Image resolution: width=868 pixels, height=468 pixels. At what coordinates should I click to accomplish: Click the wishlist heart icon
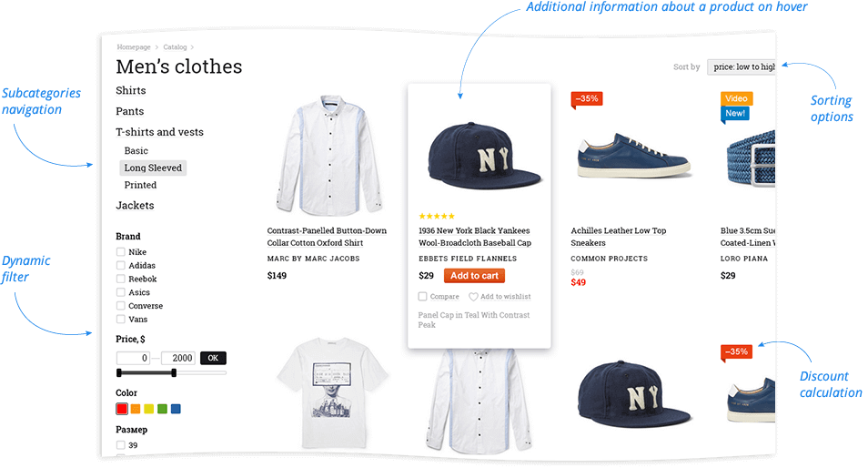473,297
